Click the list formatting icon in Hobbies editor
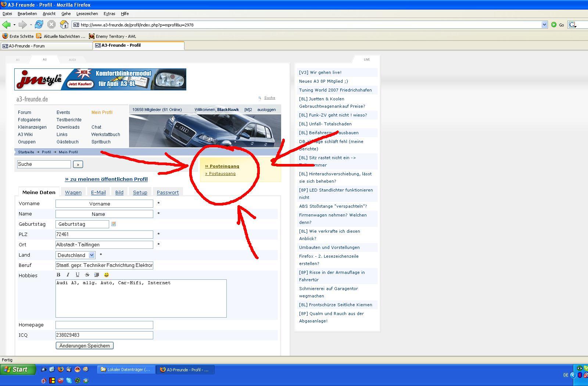 [97, 275]
